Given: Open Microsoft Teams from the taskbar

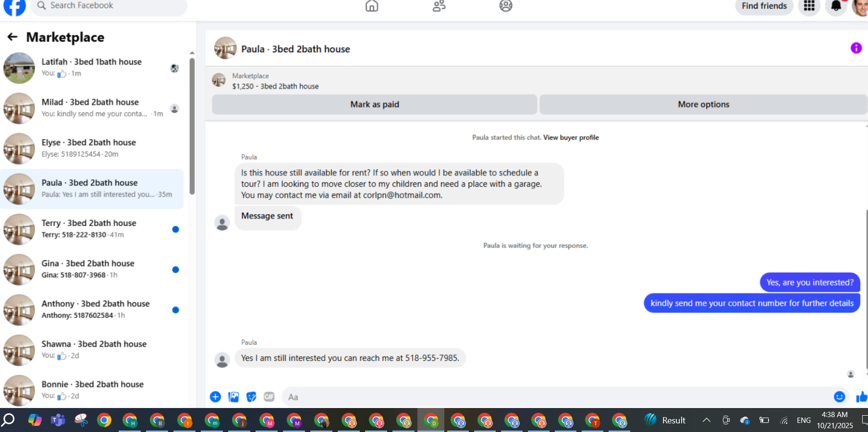Looking at the screenshot, I should click(58, 420).
